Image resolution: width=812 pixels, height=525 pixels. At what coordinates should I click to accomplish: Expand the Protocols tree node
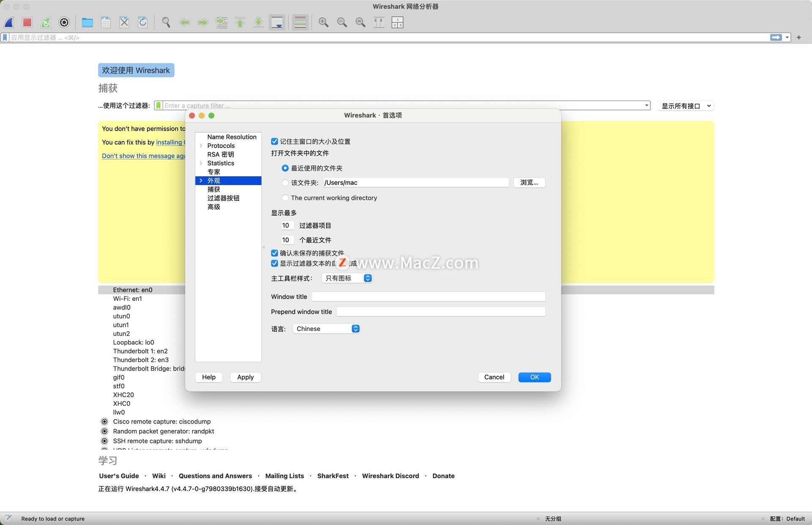201,146
